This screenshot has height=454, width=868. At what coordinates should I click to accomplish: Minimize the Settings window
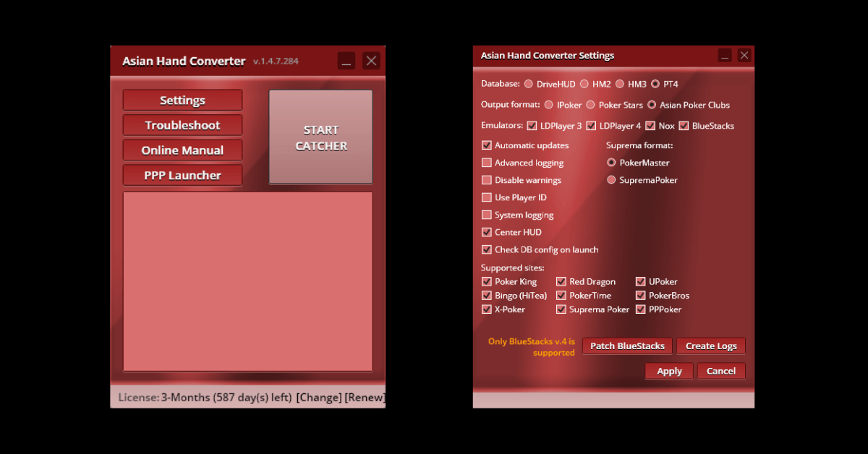tap(725, 56)
